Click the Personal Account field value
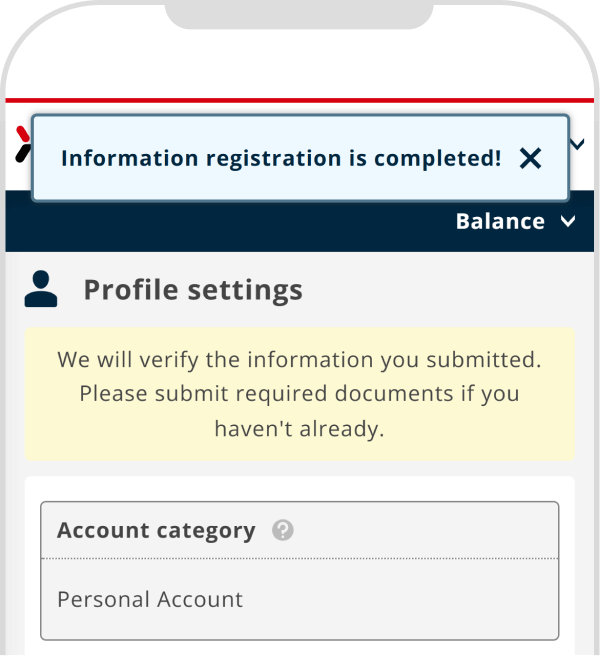The height and width of the screenshot is (656, 600). [x=150, y=600]
